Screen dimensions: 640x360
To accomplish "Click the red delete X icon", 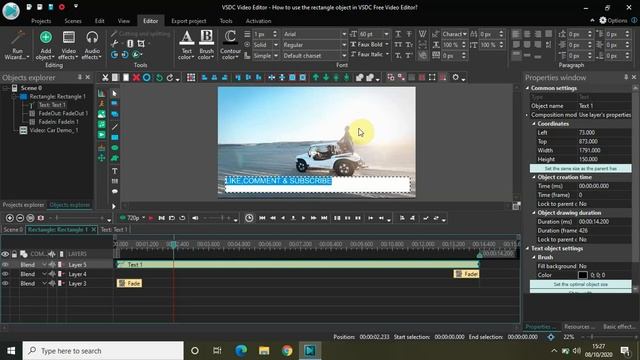I will click(x=136, y=78).
